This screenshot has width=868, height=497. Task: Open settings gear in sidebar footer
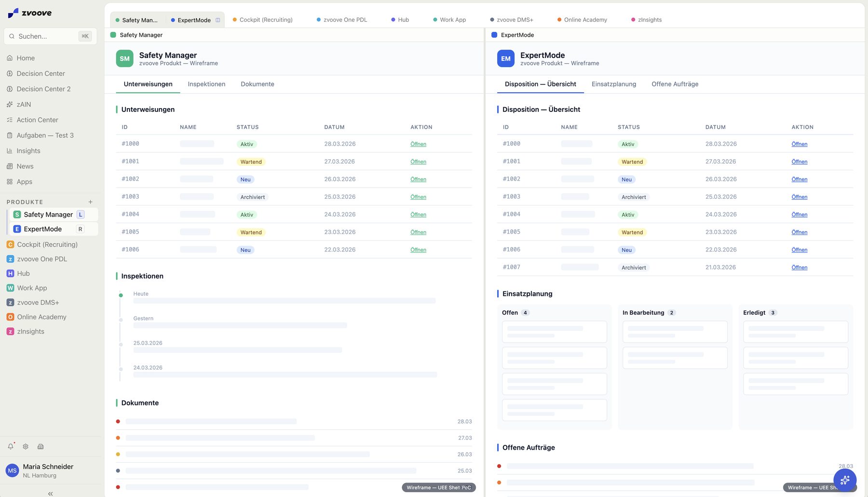(26, 446)
